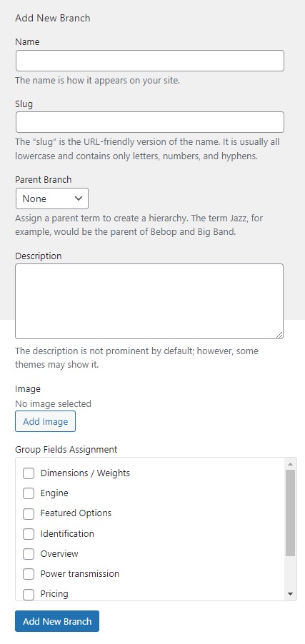
Task: Click the Group Fields list scrollbar thumb
Action: tap(290, 513)
